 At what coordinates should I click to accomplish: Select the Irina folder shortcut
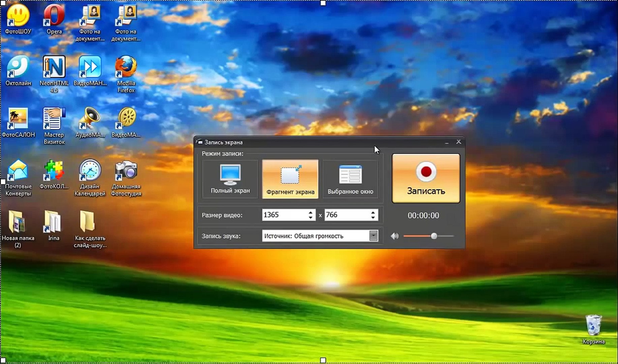tap(53, 226)
